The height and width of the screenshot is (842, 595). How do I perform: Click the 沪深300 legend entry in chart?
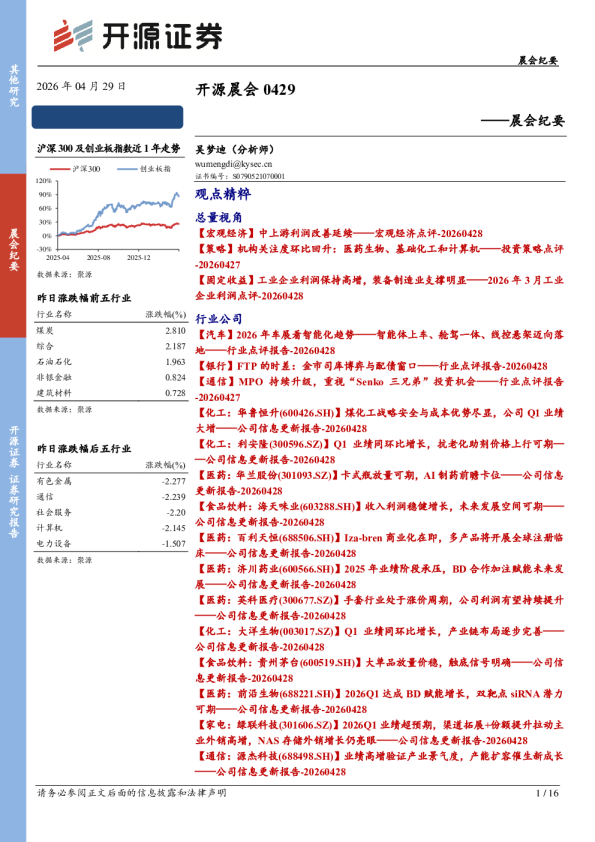(x=75, y=169)
